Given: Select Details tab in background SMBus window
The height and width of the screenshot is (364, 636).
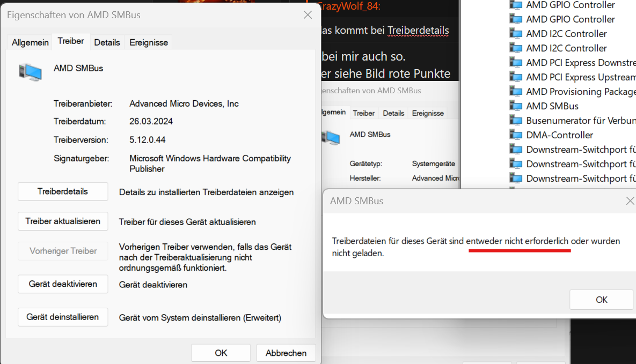Looking at the screenshot, I should click(x=393, y=113).
